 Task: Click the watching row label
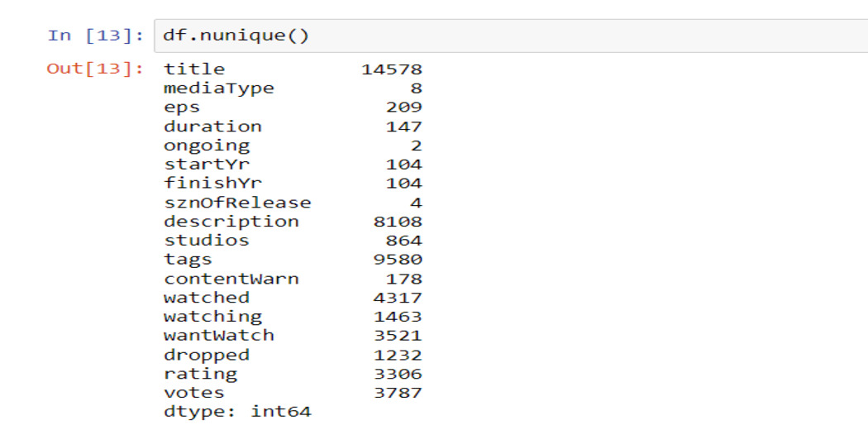[x=212, y=317]
